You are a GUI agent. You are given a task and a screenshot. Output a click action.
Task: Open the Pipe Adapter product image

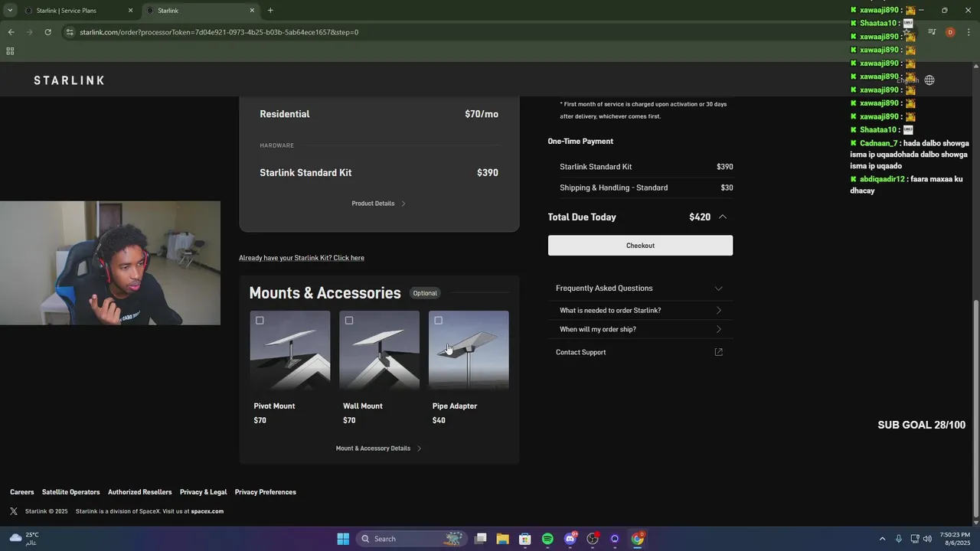click(469, 351)
